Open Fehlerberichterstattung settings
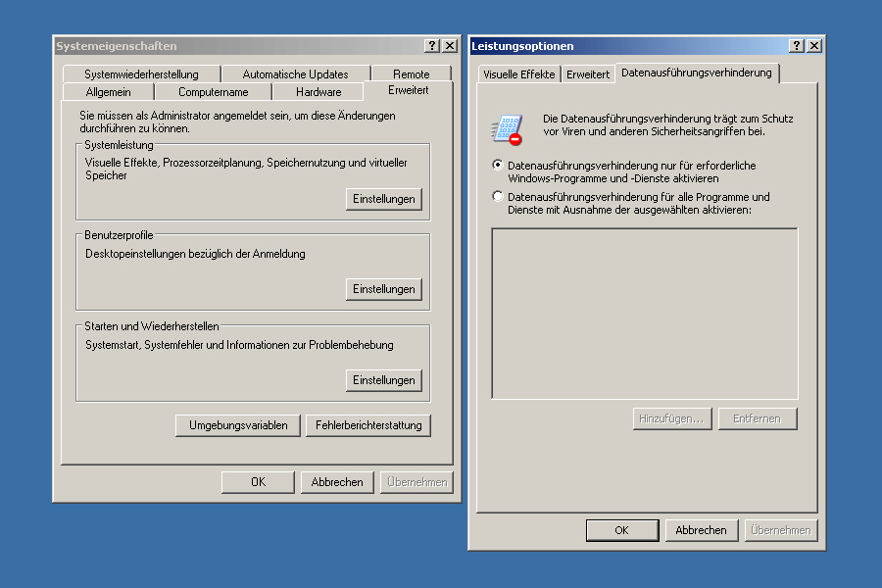This screenshot has height=588, width=882. click(x=367, y=425)
